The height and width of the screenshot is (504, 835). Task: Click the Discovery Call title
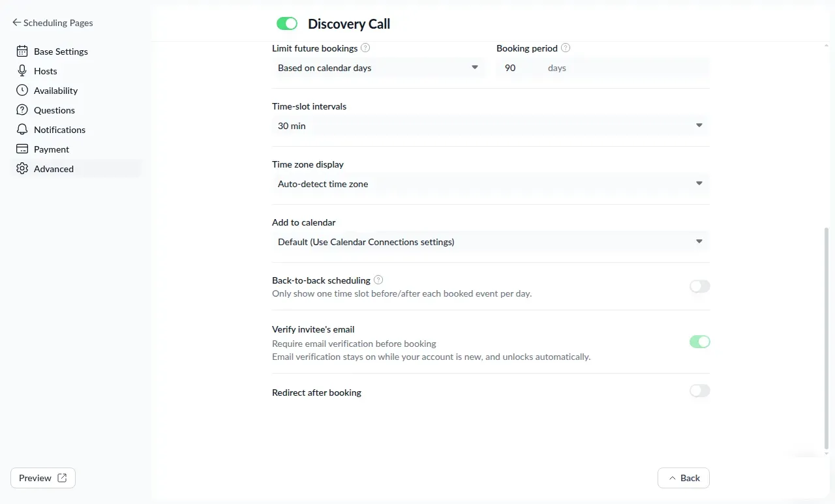pos(349,24)
